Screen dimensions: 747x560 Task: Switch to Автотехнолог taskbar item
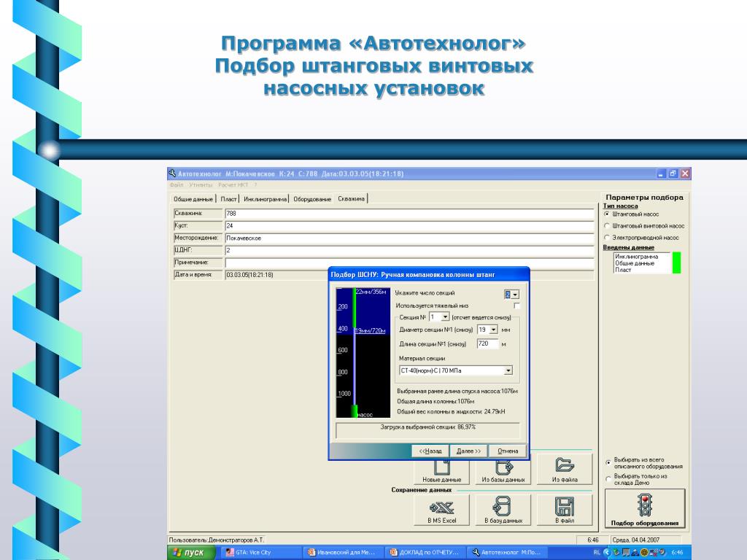pyautogui.click(x=507, y=553)
